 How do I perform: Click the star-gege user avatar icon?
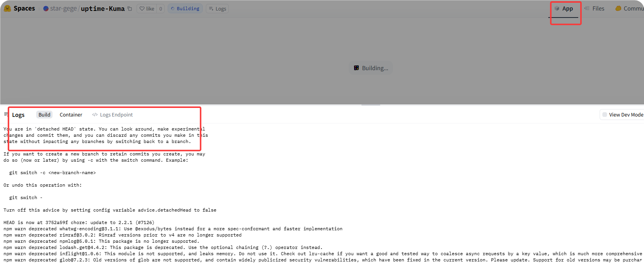click(46, 9)
